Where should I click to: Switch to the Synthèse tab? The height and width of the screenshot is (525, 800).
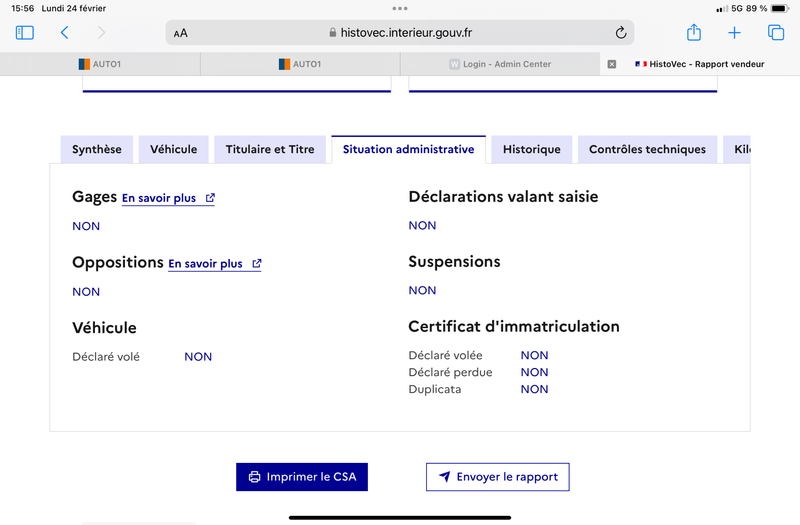(97, 150)
